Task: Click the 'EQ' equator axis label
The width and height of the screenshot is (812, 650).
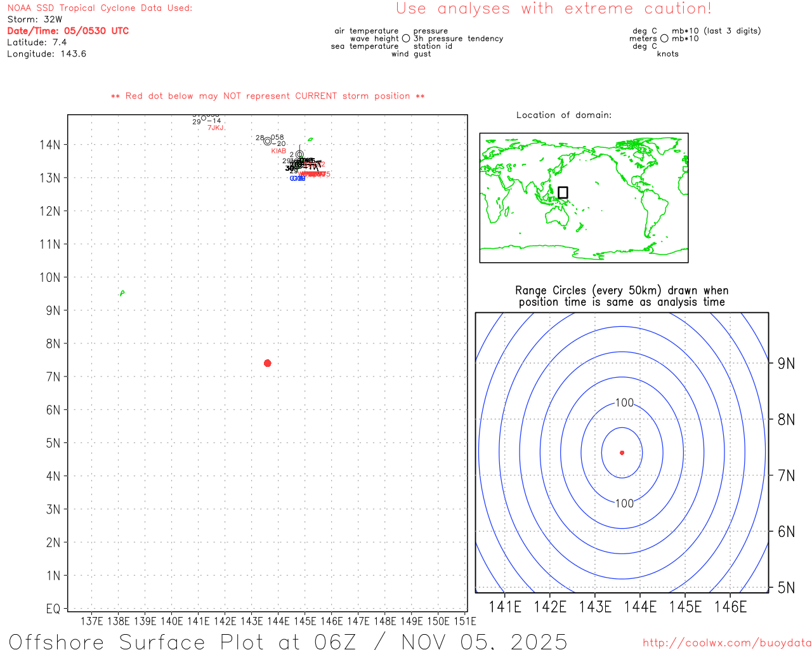Action: pos(53,609)
